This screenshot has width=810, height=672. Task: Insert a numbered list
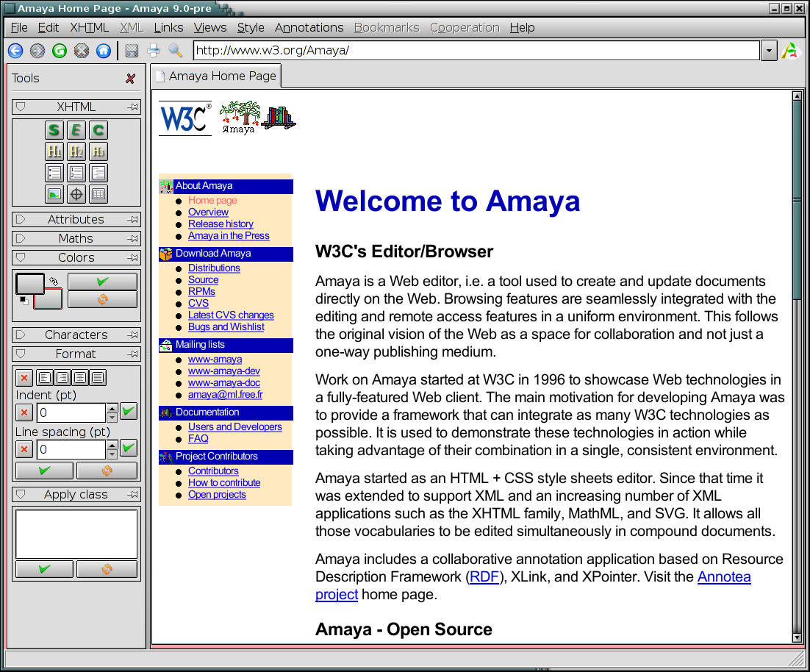click(76, 174)
